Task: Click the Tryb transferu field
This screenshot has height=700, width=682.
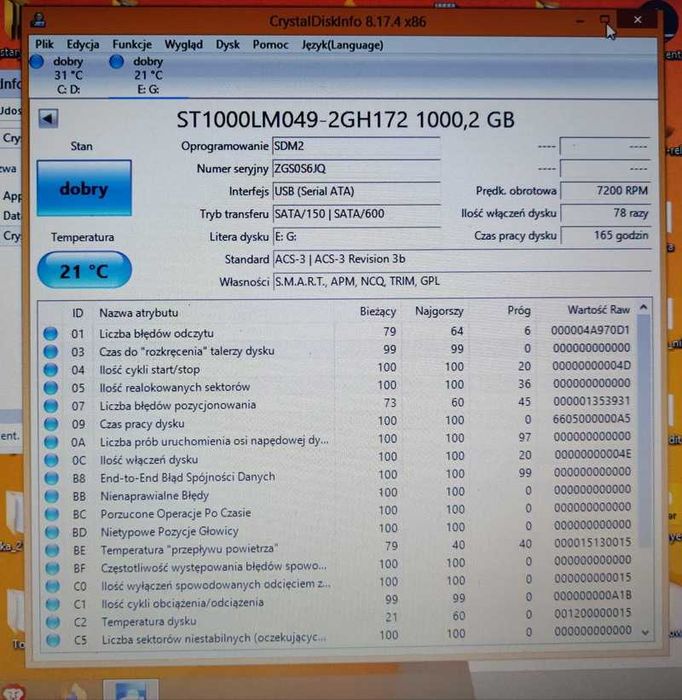Action: [x=356, y=214]
